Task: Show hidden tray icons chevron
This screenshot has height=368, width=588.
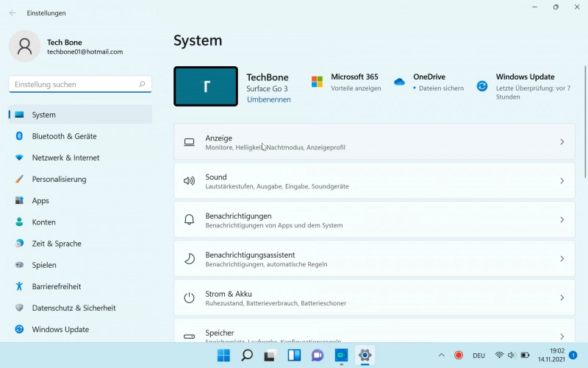Action: (442, 355)
